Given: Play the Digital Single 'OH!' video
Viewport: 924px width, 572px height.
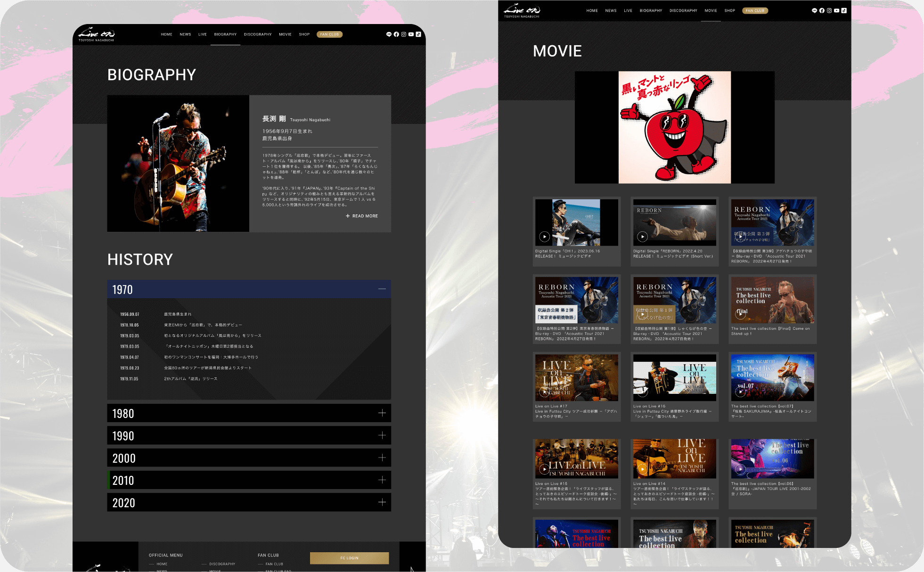Looking at the screenshot, I should 545,237.
